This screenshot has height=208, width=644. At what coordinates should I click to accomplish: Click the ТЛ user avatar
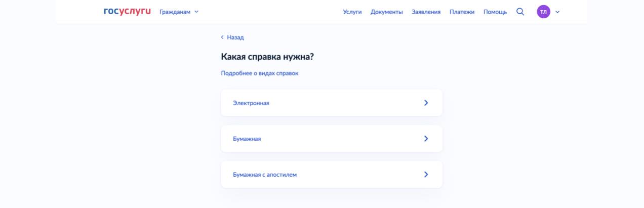(543, 12)
